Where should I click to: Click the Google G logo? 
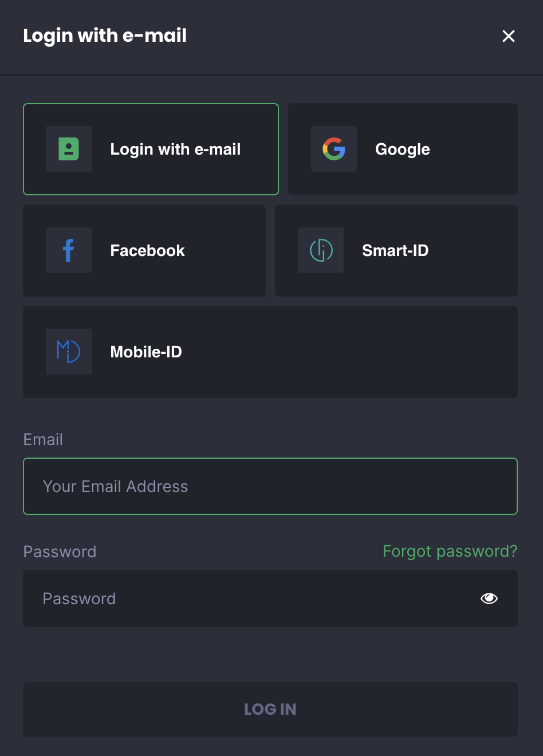pos(334,149)
